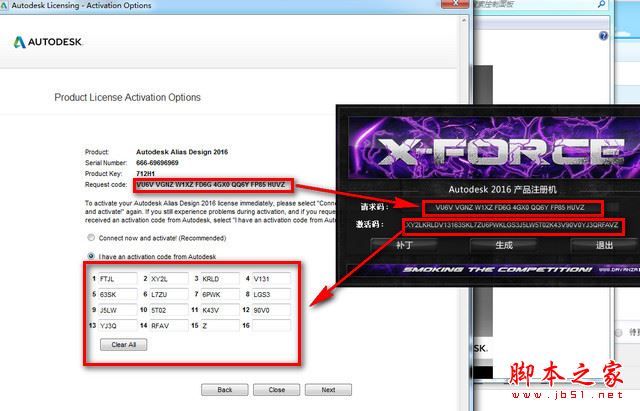Click the product key 712H1
The height and width of the screenshot is (411, 640).
click(145, 174)
